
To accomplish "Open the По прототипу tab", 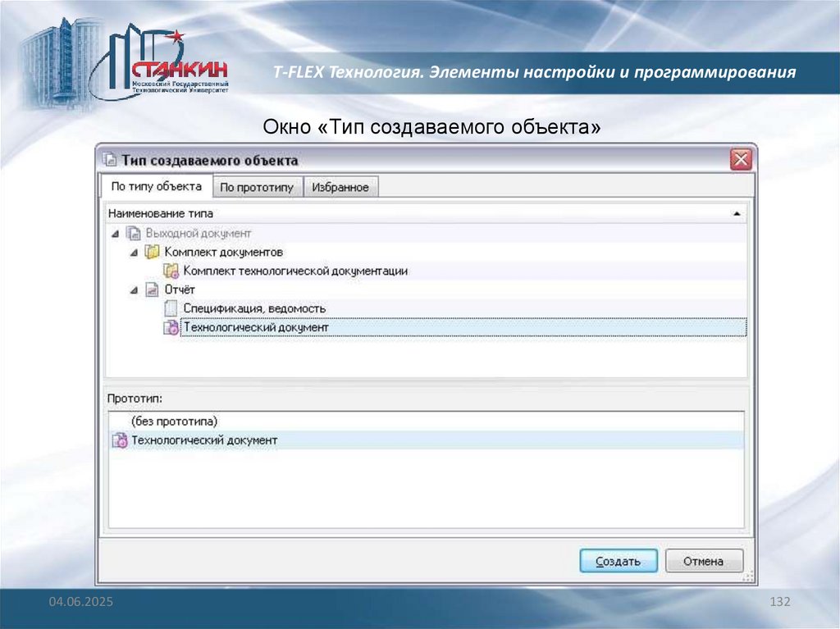I will [x=257, y=188].
